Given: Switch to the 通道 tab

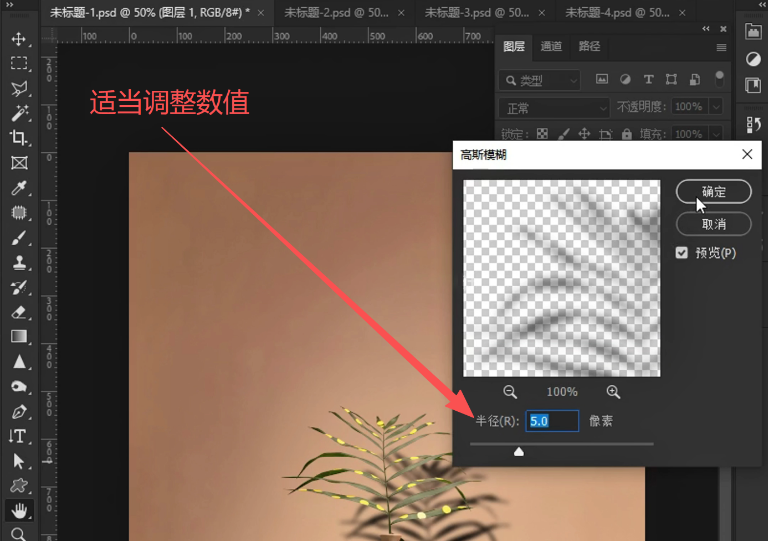Looking at the screenshot, I should pos(551,47).
